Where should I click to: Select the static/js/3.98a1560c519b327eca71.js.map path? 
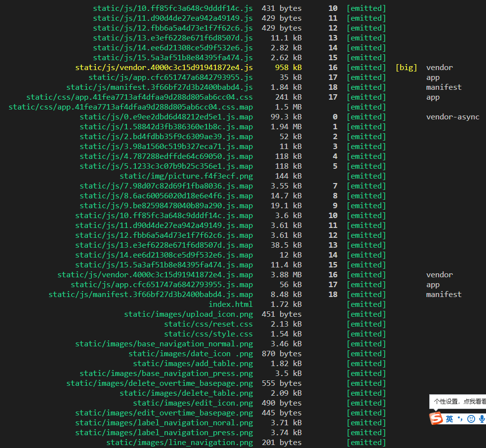pos(166,147)
